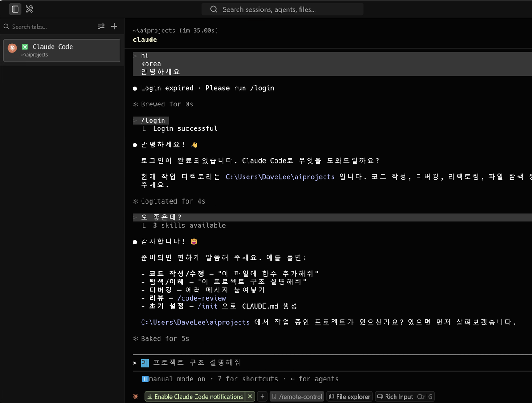This screenshot has width=532, height=403.
Task: Click the Rich Input button's icon
Action: tap(380, 397)
